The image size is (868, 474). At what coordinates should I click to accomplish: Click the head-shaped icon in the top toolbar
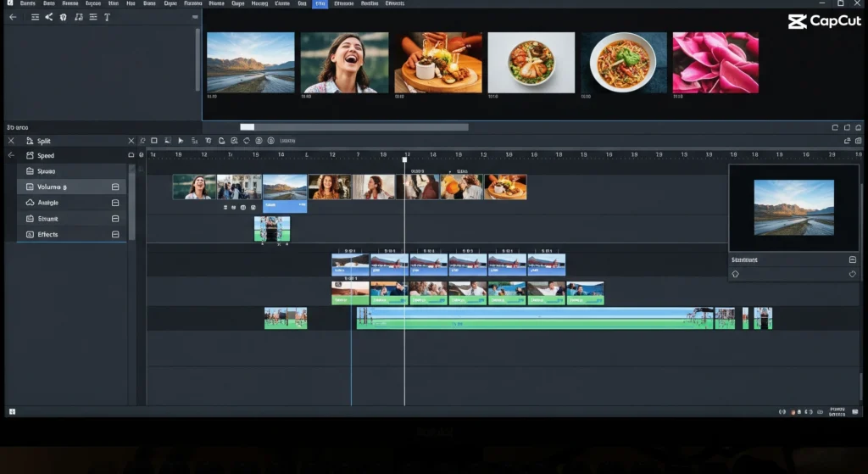click(x=63, y=17)
